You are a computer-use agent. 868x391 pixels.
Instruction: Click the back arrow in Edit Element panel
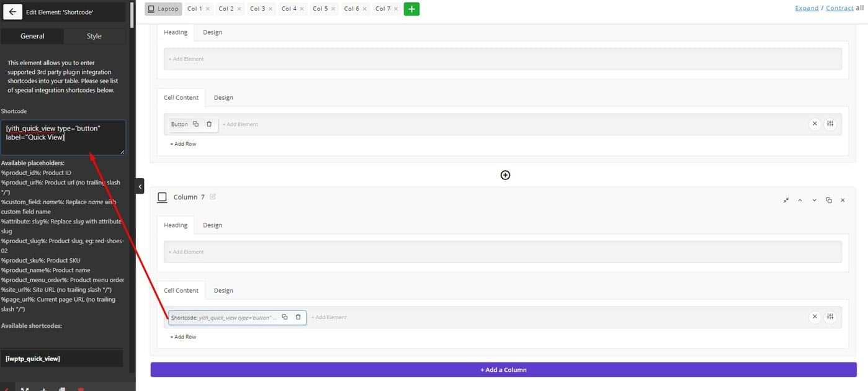12,11
